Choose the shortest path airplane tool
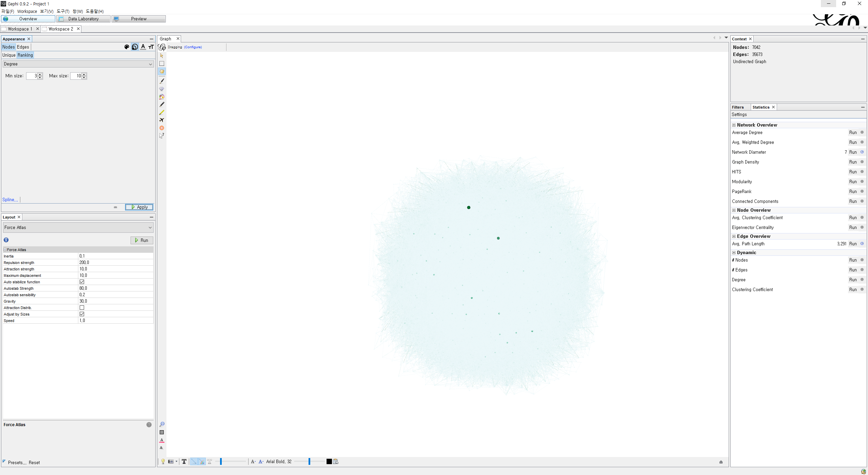 (x=162, y=120)
